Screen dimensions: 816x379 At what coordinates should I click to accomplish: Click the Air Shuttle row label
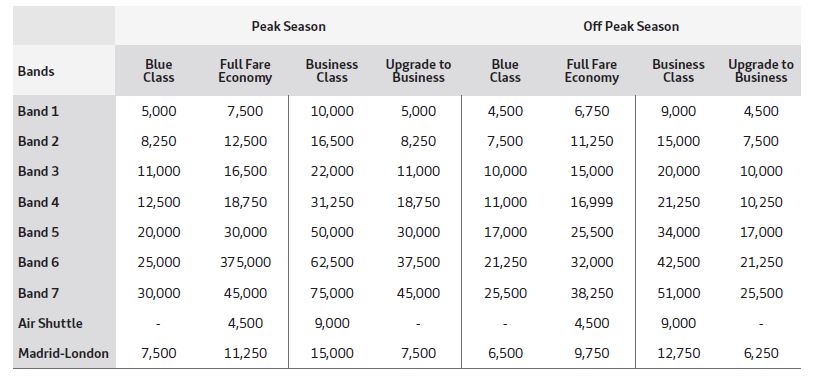pos(50,323)
